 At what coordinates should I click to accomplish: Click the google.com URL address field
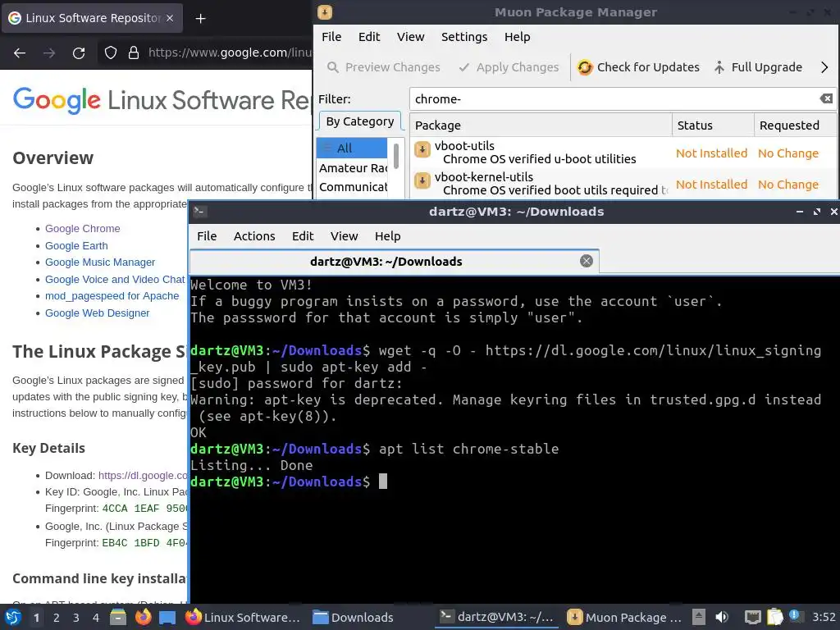(x=230, y=52)
